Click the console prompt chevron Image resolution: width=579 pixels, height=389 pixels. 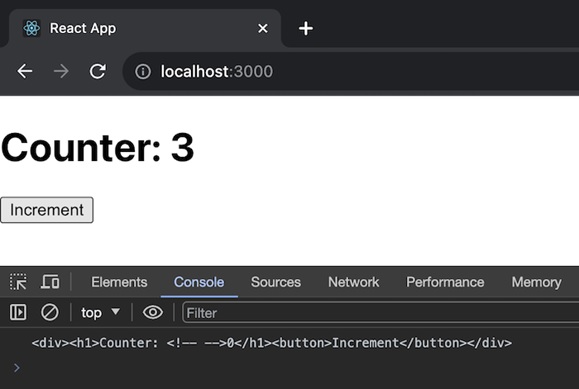pos(16,368)
